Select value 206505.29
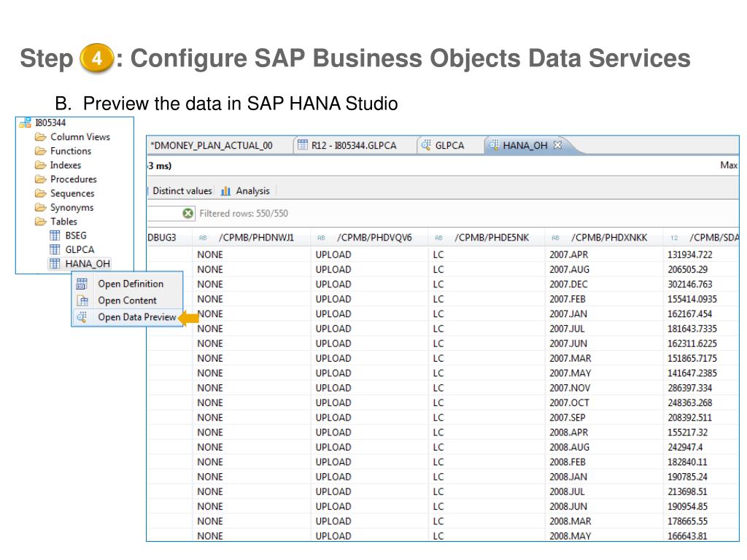This screenshot has width=747, height=560. [x=687, y=270]
